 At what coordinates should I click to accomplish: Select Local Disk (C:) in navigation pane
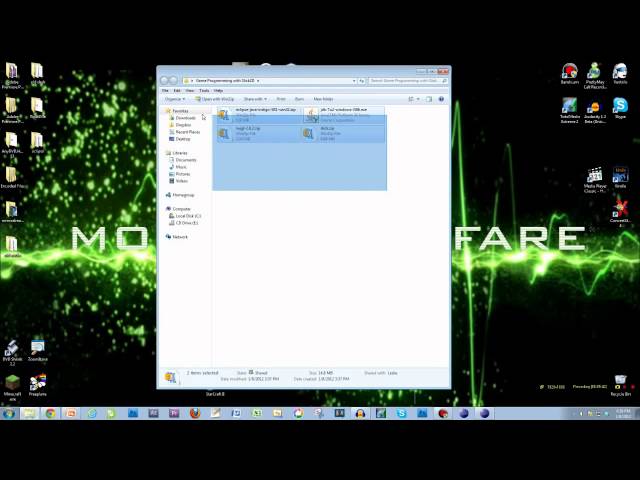[x=188, y=216]
